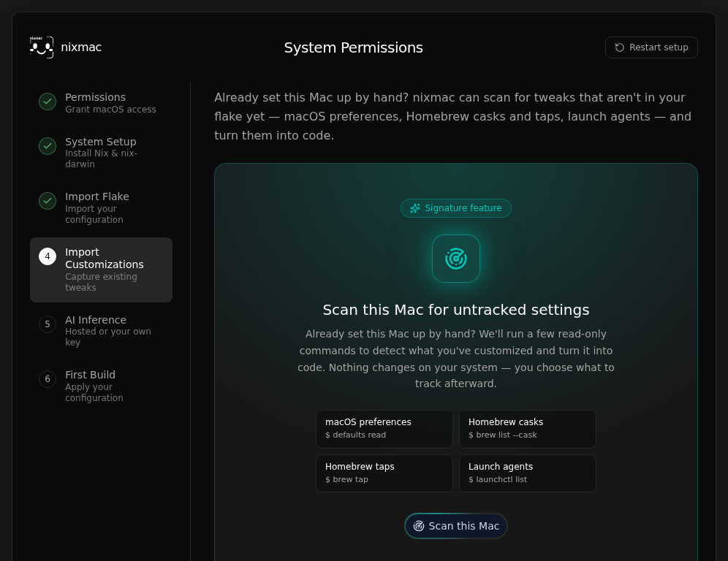Image resolution: width=728 pixels, height=561 pixels.
Task: Click the Import Flake checkmark icon
Action: tap(48, 201)
